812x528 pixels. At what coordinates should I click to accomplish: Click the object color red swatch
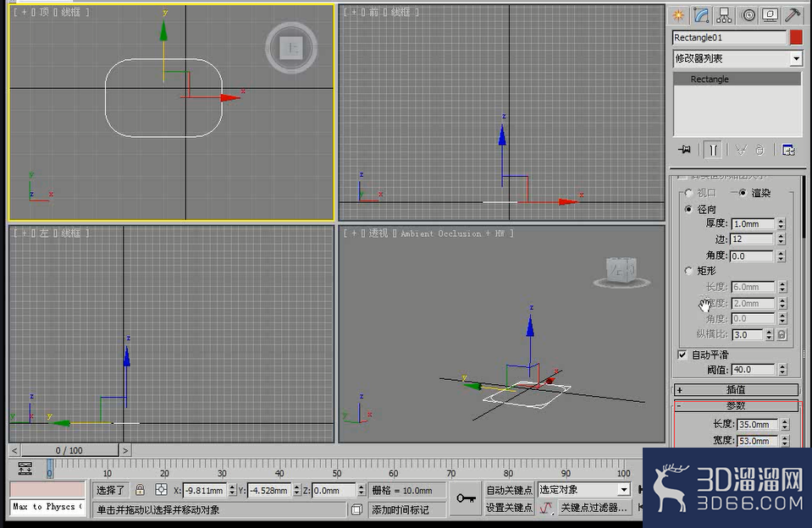point(796,38)
